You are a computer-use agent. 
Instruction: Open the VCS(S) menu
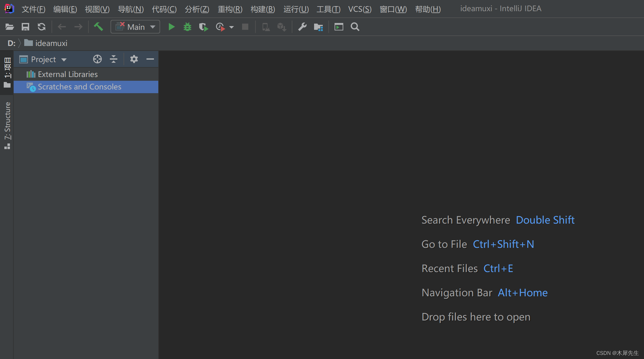point(359,9)
